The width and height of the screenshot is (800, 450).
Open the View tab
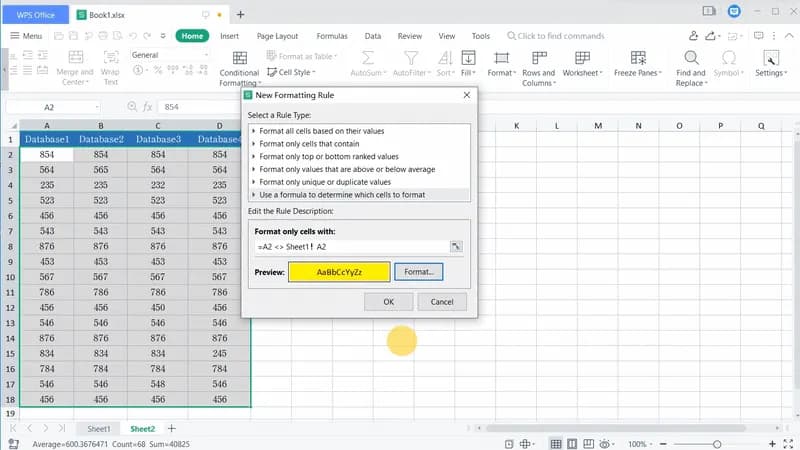point(446,36)
